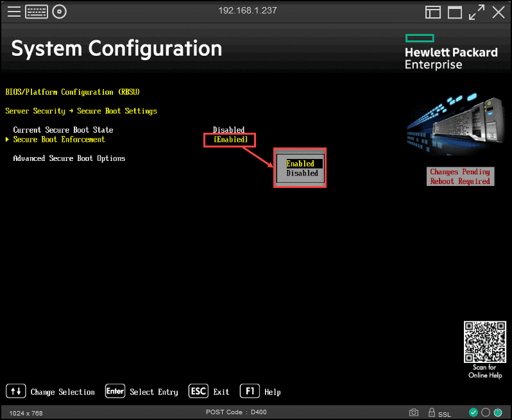Screen dimensions: 512x420
Task: Select Disabled in the popup list
Action: (302, 173)
